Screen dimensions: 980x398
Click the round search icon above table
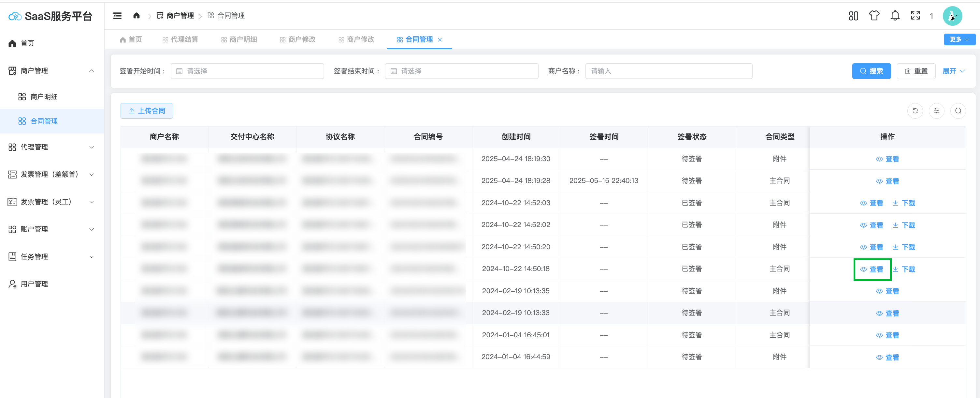point(958,111)
